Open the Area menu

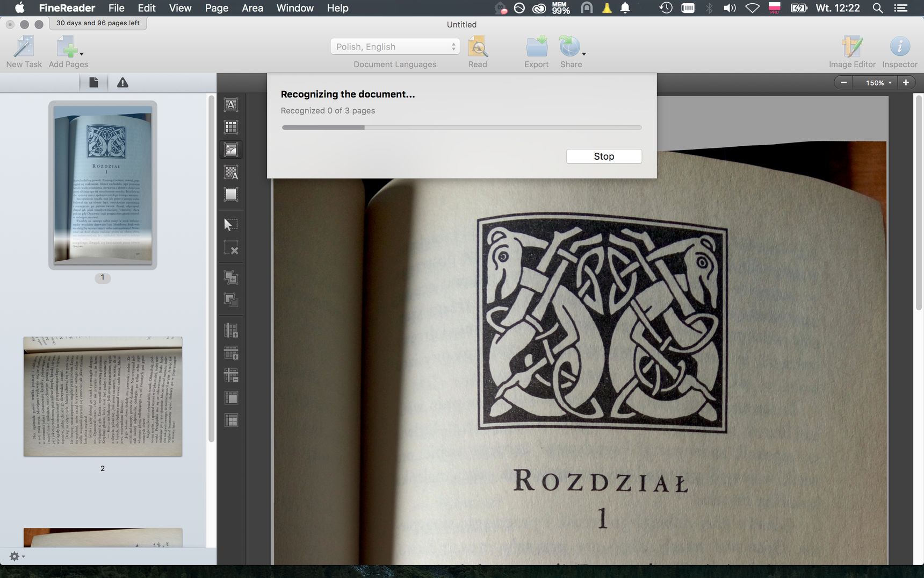coord(252,8)
